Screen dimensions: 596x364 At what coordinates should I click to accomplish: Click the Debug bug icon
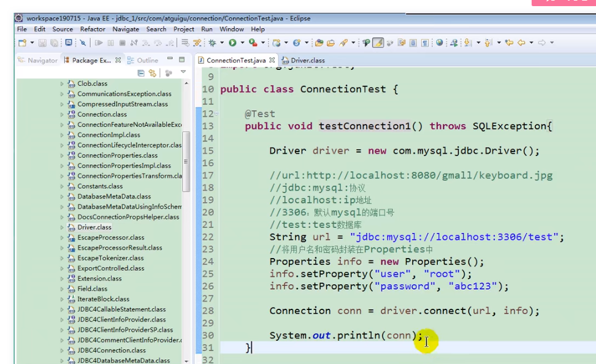(x=213, y=43)
